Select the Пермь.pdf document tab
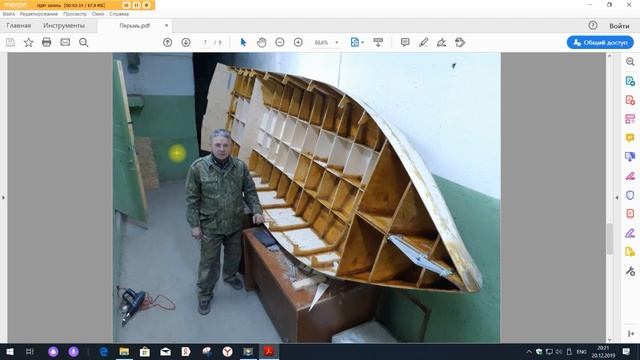The height and width of the screenshot is (360, 640). point(135,25)
